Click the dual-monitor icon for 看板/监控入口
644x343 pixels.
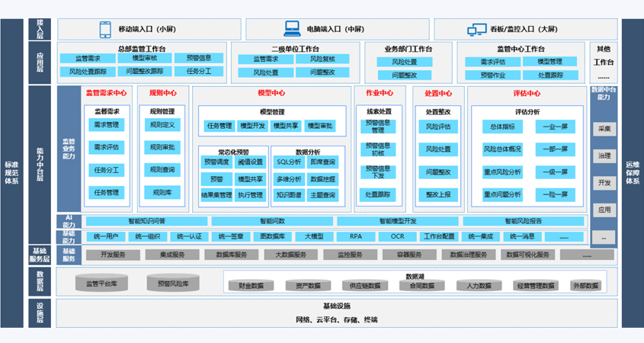(477, 30)
